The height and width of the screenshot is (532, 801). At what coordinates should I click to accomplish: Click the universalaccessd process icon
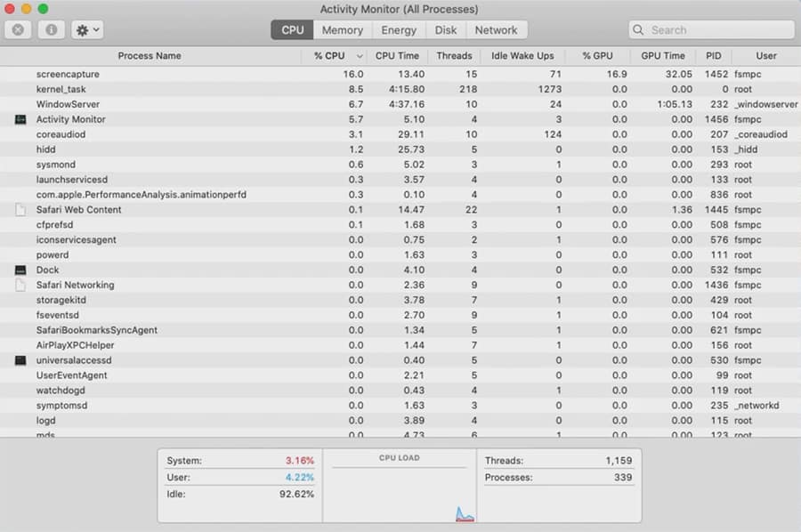click(x=20, y=360)
